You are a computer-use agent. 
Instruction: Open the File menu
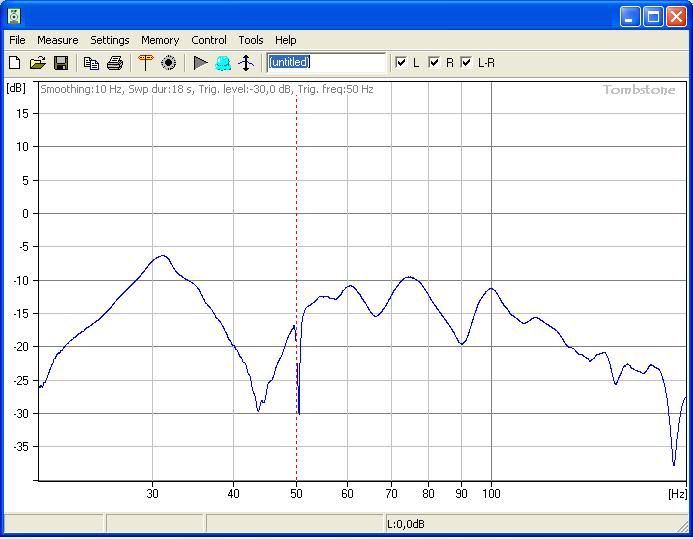click(x=17, y=40)
